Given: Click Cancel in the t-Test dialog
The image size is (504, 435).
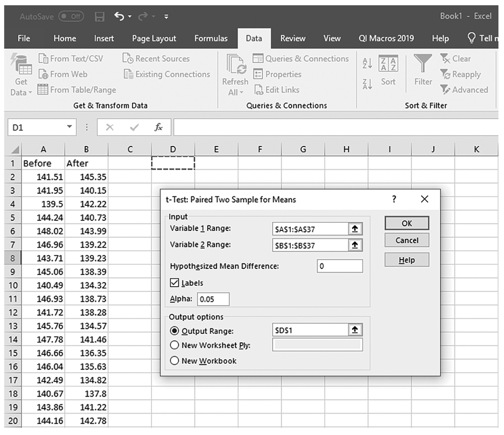Looking at the screenshot, I should (407, 240).
